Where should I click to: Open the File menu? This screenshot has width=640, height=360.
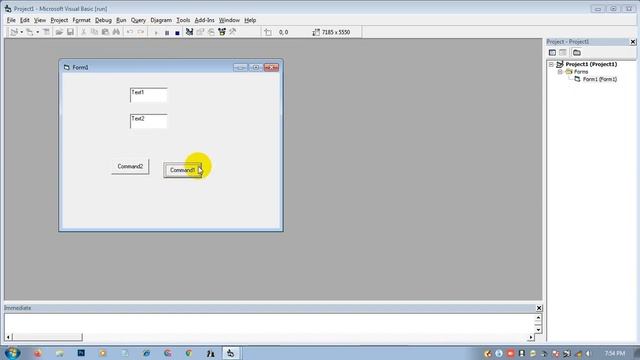click(11, 20)
